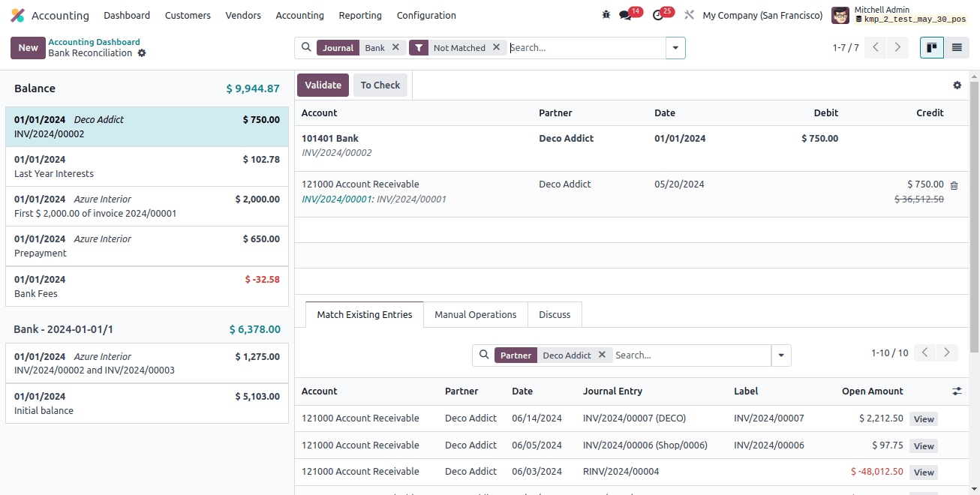View the INV/2024/00006 entry
980x495 pixels.
[924, 446]
